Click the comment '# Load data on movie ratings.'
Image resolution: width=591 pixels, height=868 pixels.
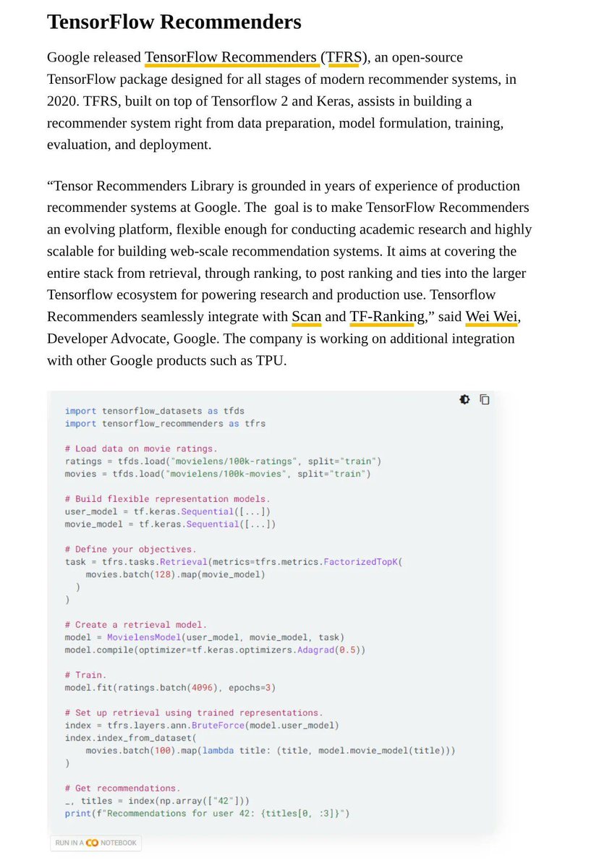click(x=141, y=448)
